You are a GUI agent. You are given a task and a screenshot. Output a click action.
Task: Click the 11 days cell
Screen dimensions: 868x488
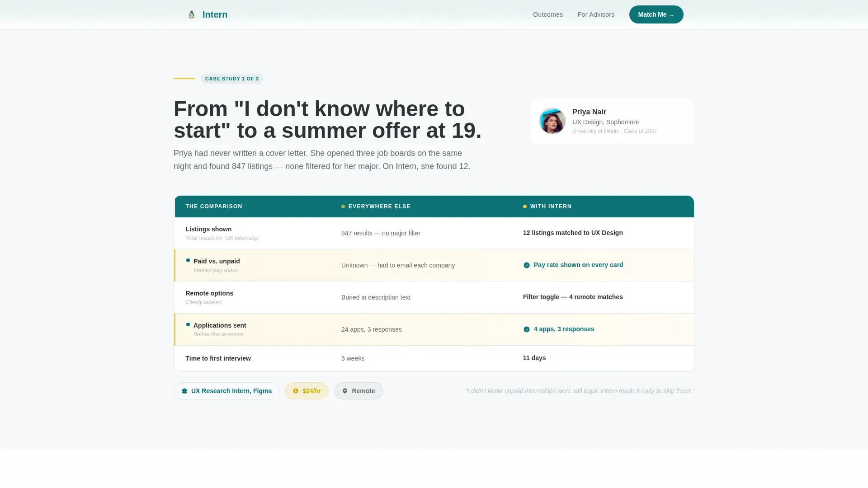coord(534,358)
